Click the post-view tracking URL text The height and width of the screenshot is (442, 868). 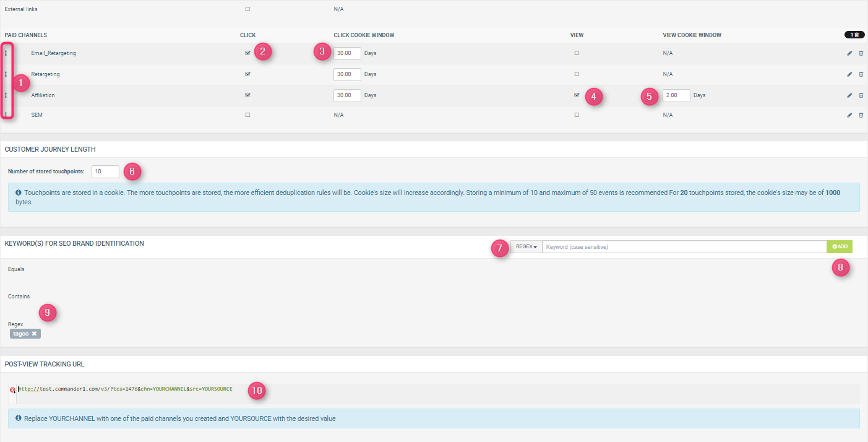click(125, 389)
